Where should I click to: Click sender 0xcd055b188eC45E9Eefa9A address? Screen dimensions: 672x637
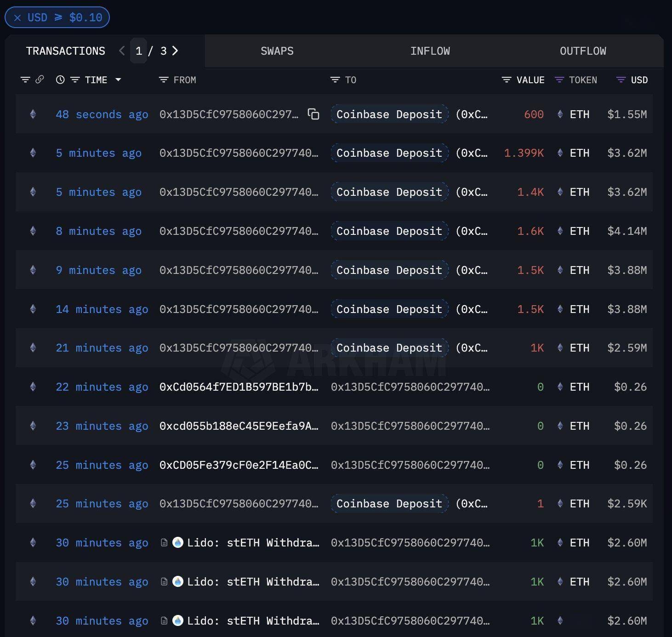click(239, 426)
